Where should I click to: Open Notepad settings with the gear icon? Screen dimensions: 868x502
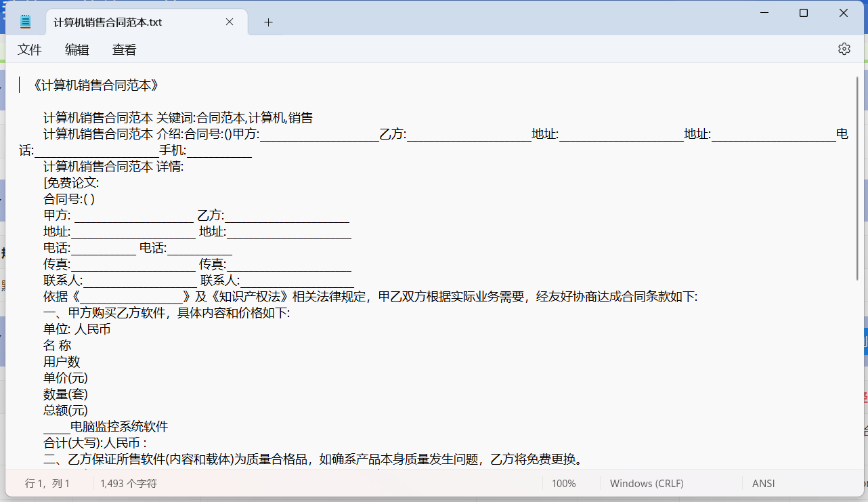tap(844, 48)
